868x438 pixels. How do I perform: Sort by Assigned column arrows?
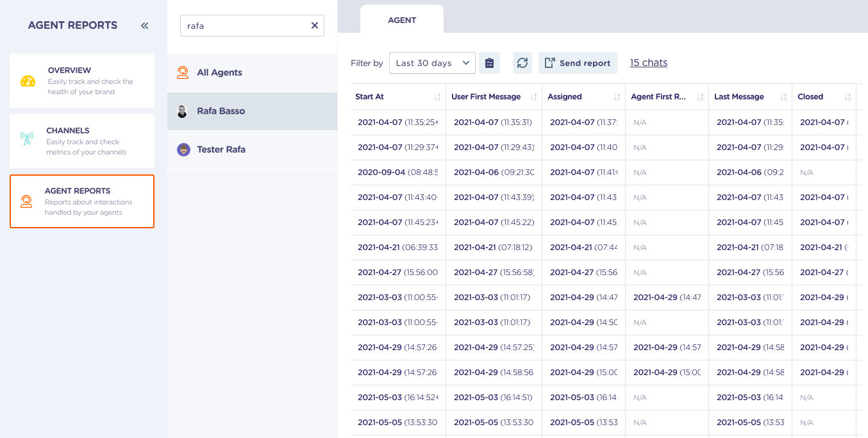click(617, 97)
